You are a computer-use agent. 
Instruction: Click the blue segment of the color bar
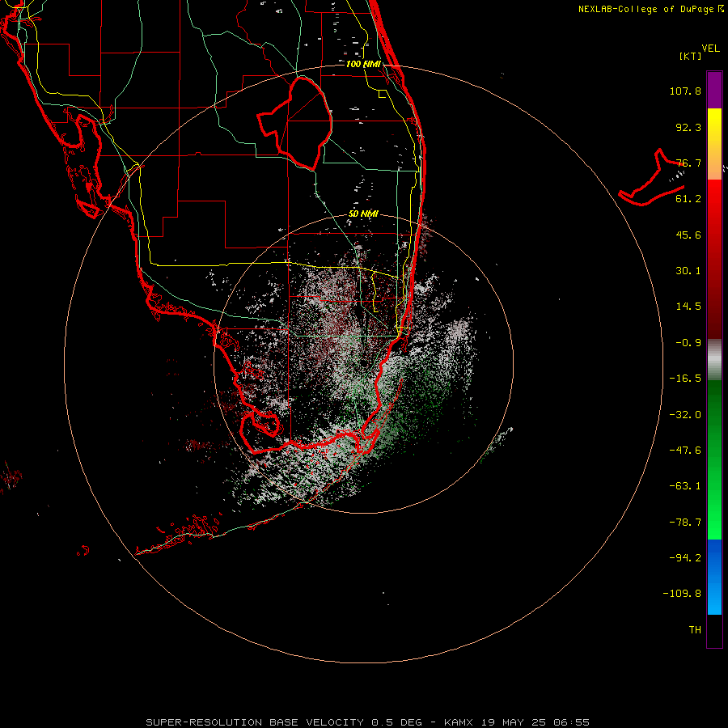[x=714, y=577]
